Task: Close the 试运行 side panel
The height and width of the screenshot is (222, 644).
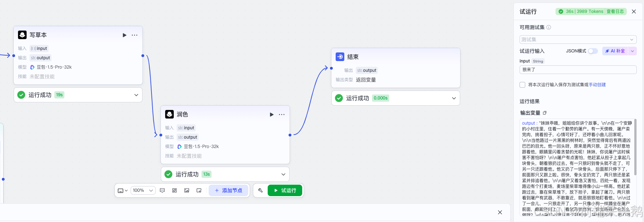Action: click(x=634, y=11)
